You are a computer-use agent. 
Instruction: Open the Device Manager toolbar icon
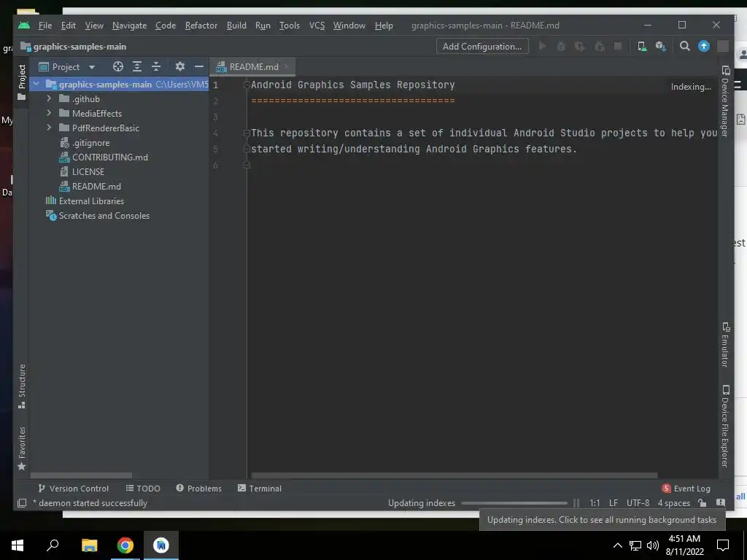(642, 46)
